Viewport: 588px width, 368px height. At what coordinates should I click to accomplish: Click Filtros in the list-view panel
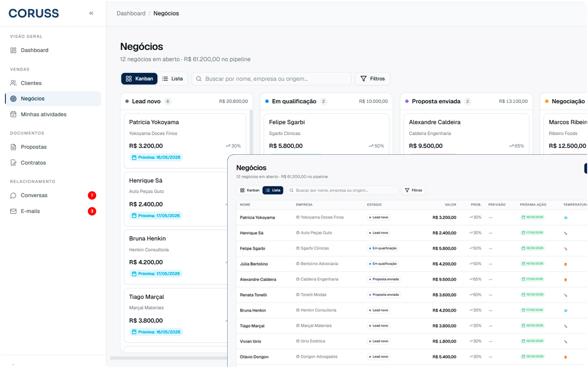pos(413,190)
